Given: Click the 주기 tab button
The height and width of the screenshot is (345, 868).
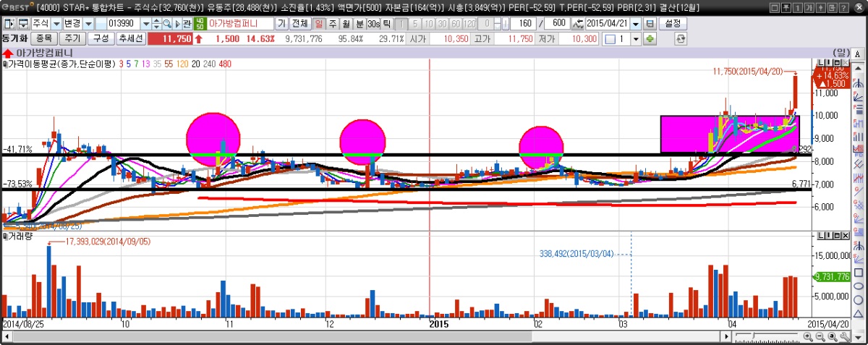Looking at the screenshot, I should pyautogui.click(x=73, y=39).
